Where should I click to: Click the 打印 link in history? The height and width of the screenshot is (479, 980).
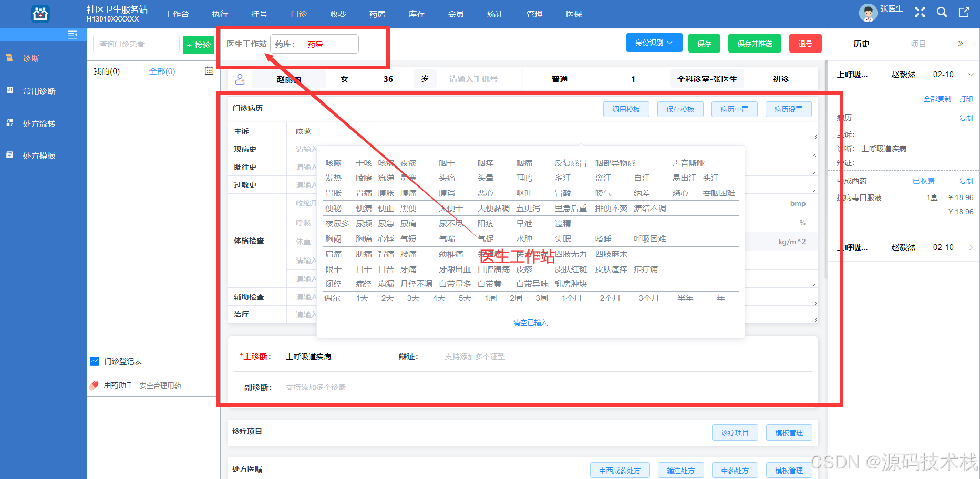[x=966, y=99]
